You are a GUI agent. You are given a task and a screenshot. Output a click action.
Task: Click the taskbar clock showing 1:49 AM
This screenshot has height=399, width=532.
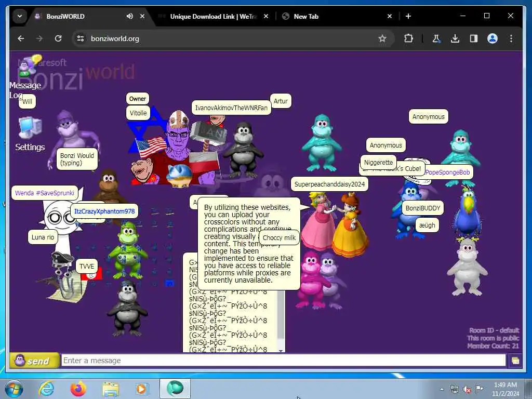(x=506, y=389)
